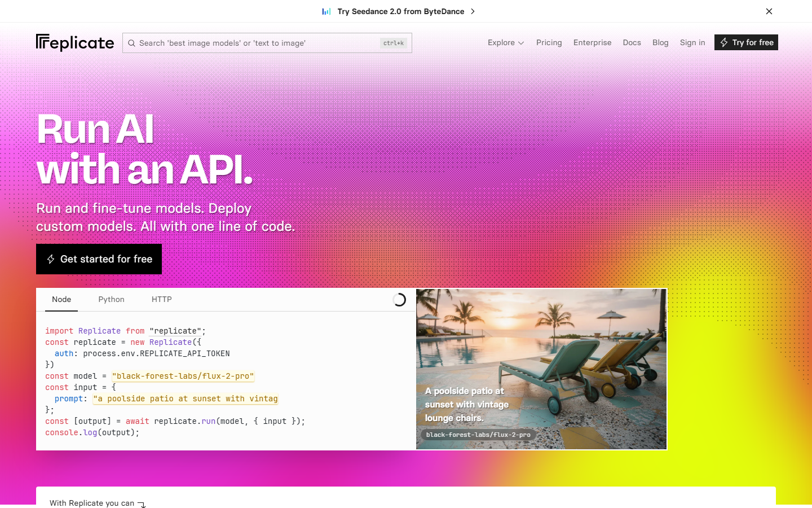Open the Explore dropdown menu
This screenshot has height=508, width=812.
point(505,42)
